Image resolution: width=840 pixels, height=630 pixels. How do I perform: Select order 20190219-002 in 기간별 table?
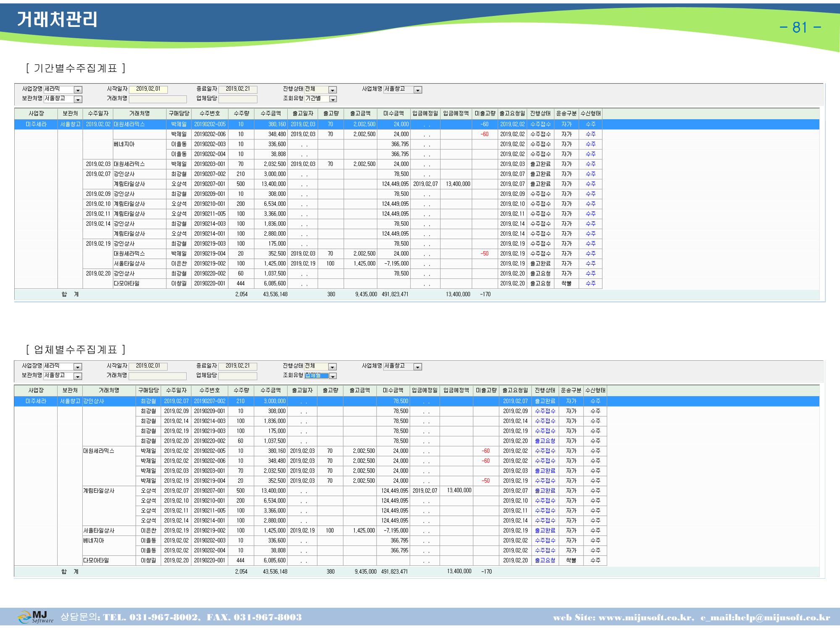pyautogui.click(x=210, y=264)
